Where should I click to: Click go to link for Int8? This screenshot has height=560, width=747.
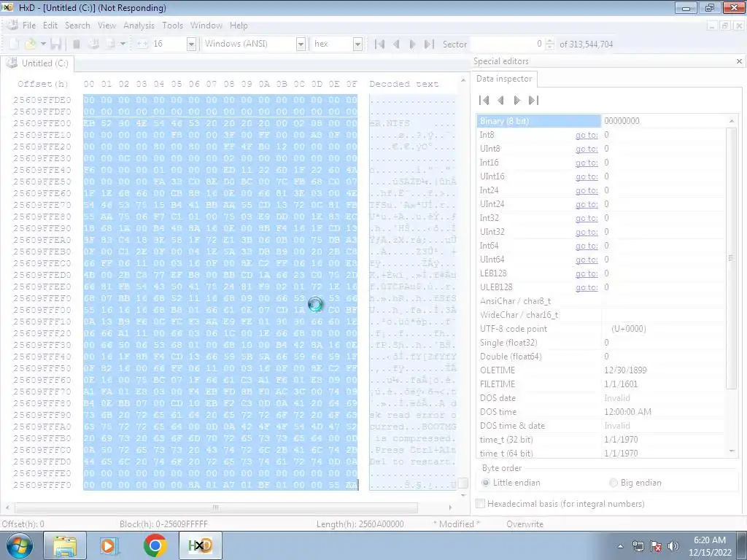pos(587,135)
